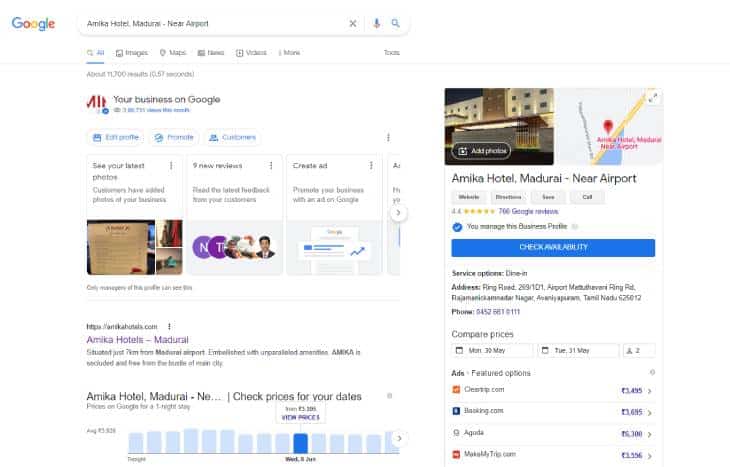Click the CHECK AVAILABILITY button
730x467 pixels.
[553, 248]
